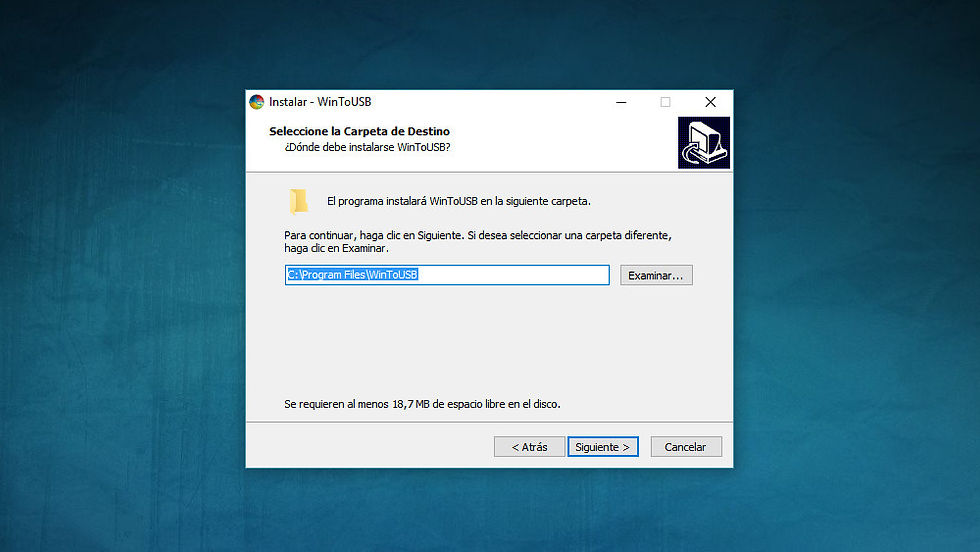Minimize the WinToUSB installer window
The height and width of the screenshot is (552, 980).
coord(621,102)
